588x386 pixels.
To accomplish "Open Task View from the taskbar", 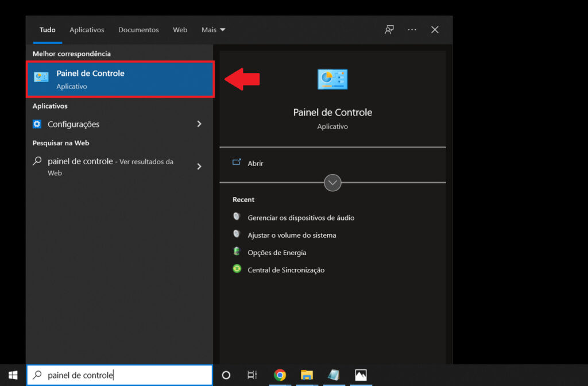I will coord(252,375).
